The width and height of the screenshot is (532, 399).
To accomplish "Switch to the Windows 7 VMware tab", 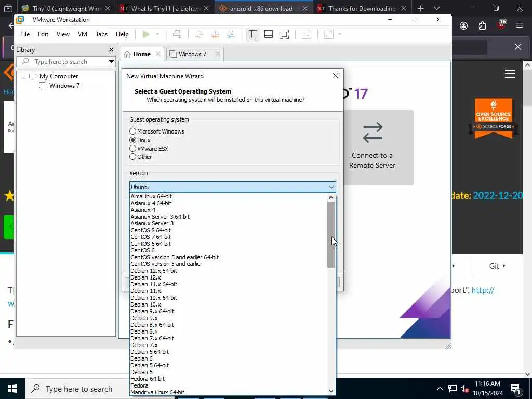I will (192, 54).
